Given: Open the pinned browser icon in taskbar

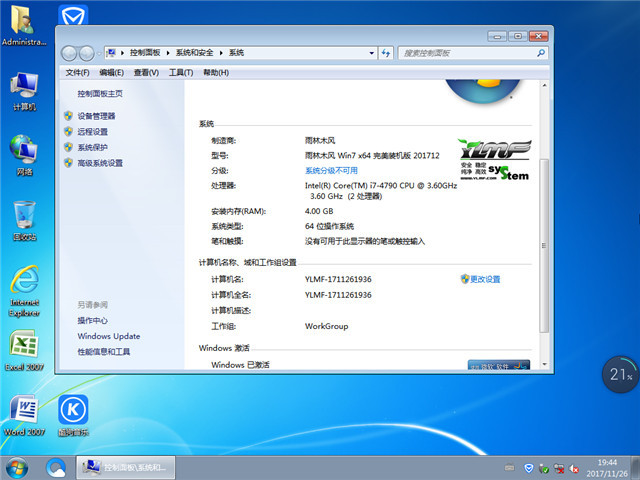Looking at the screenshot, I should click(x=56, y=468).
